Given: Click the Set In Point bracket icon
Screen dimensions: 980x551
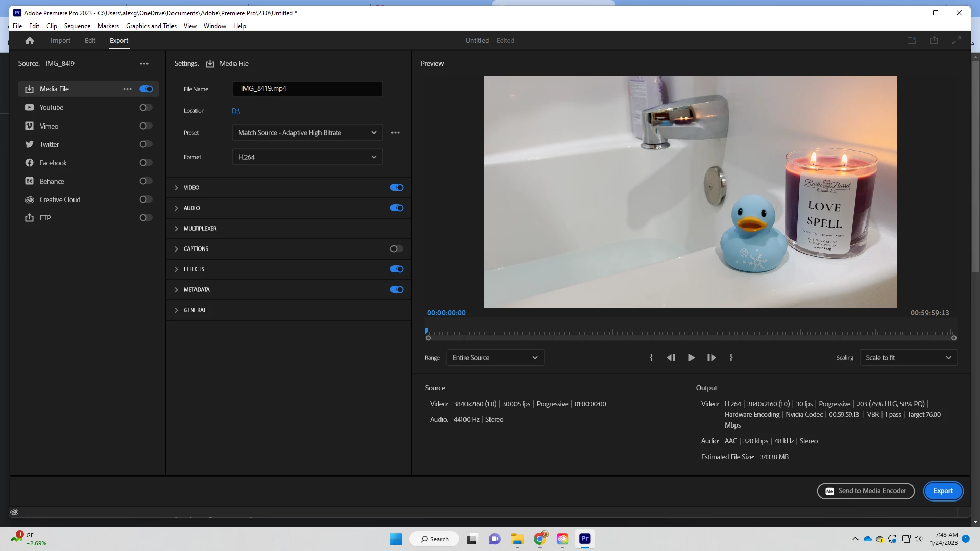Looking at the screenshot, I should (651, 358).
